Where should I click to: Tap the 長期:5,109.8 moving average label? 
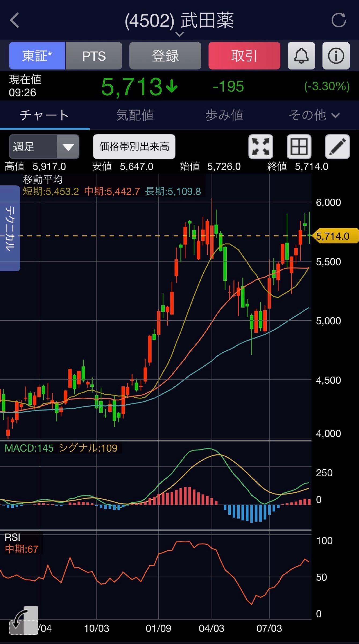173,192
